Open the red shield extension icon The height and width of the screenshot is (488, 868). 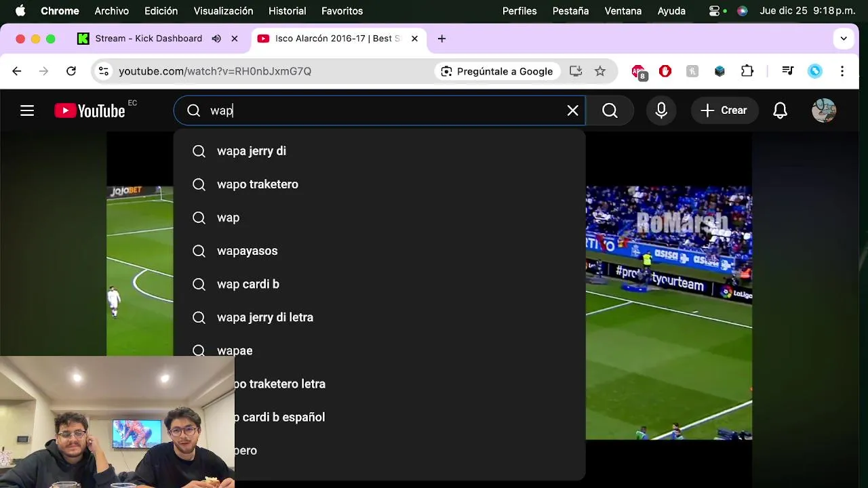(x=665, y=71)
